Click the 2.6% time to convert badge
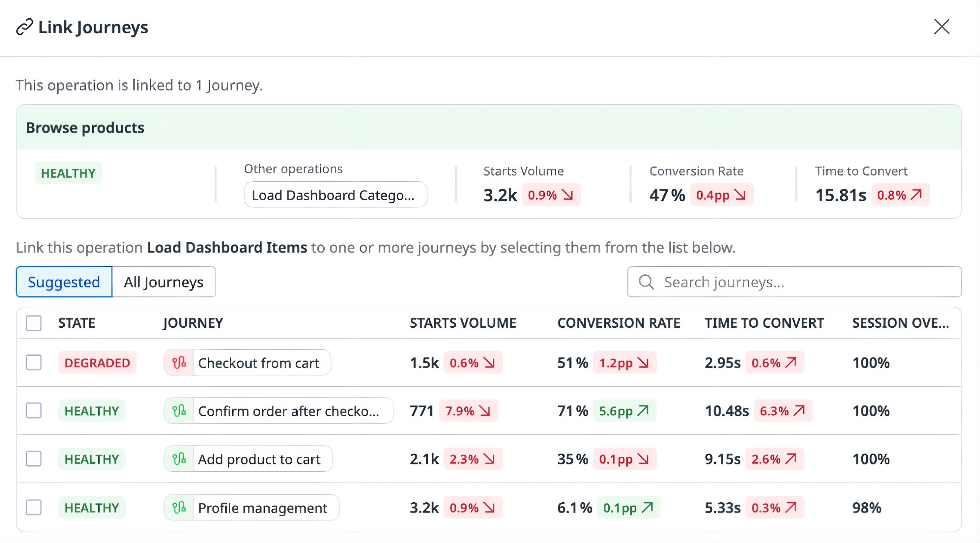The image size is (980, 543). (x=775, y=459)
